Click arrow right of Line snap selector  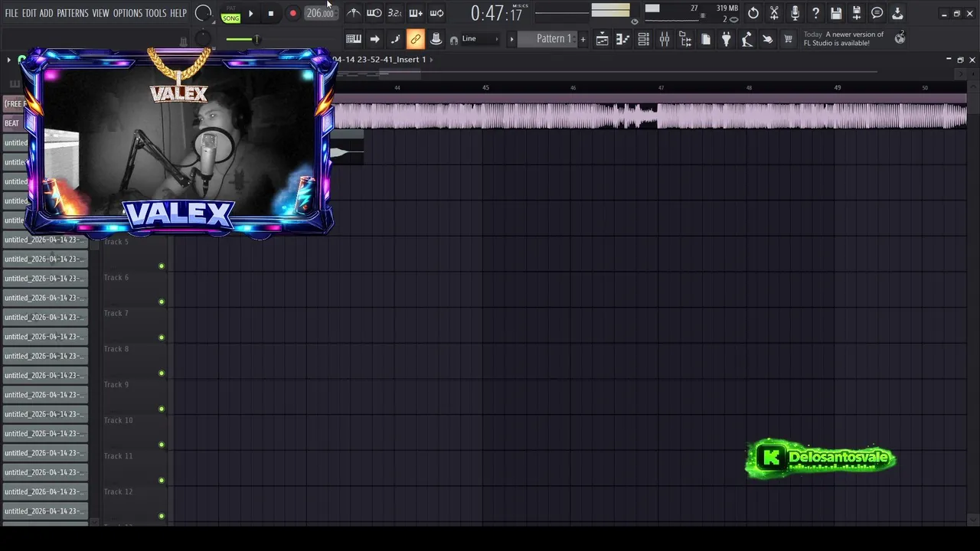point(497,39)
